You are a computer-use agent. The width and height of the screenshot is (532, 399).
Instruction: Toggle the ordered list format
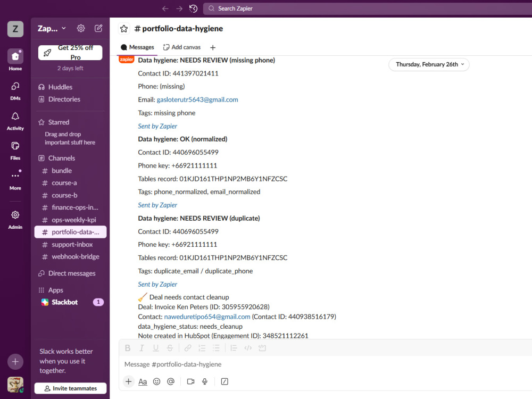point(202,348)
